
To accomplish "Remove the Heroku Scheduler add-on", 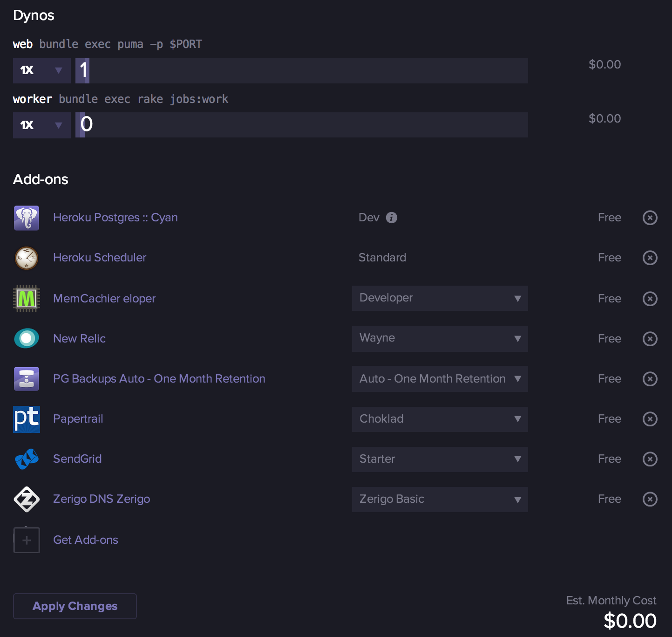I will [x=650, y=258].
